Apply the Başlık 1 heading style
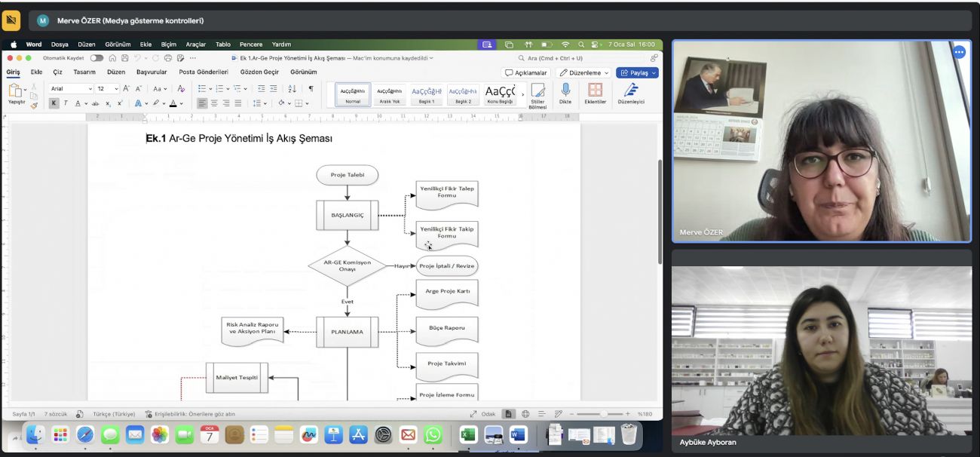Viewport: 980px width, 457px height. coord(427,94)
